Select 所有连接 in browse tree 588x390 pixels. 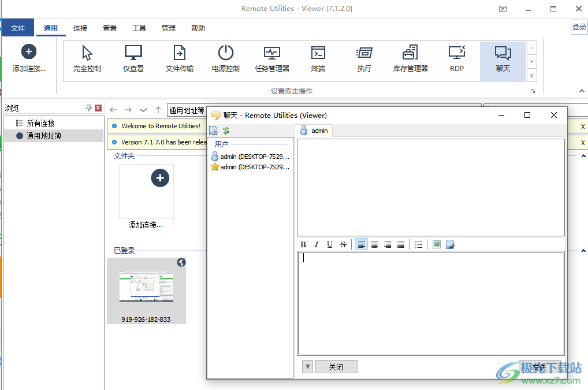[54, 123]
